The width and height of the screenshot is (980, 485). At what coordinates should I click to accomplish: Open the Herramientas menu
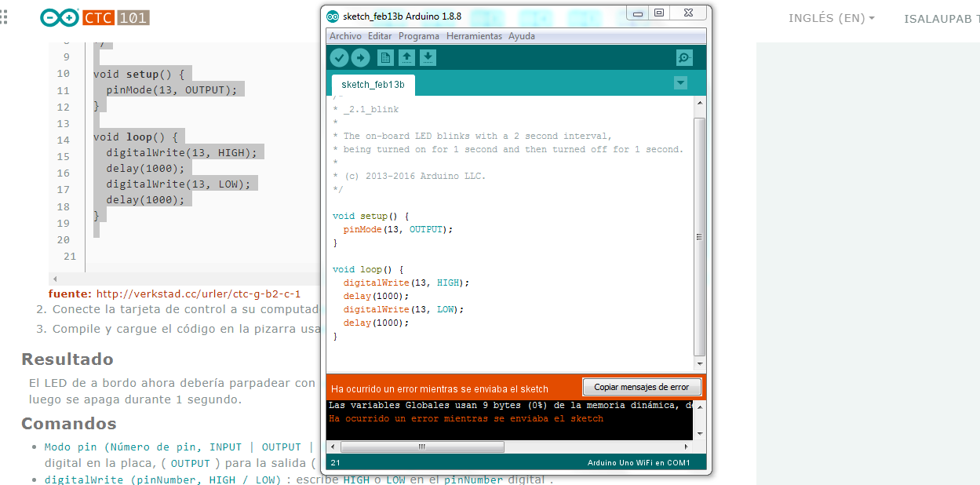474,36
